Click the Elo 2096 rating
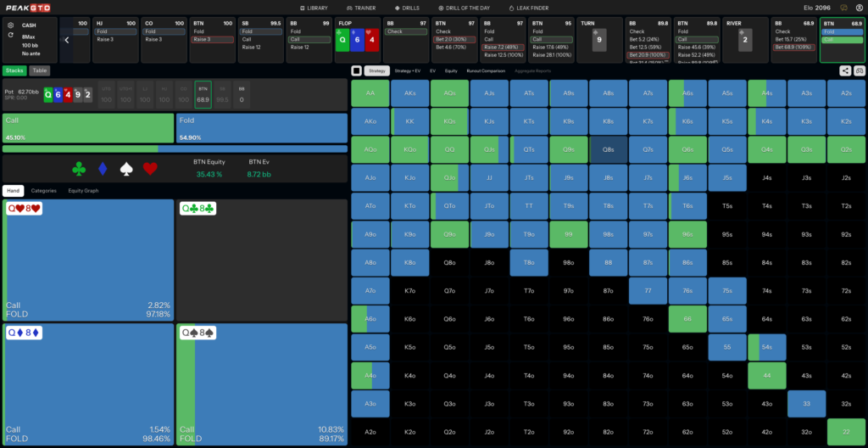Image resolution: width=868 pixels, height=448 pixels. click(x=819, y=8)
